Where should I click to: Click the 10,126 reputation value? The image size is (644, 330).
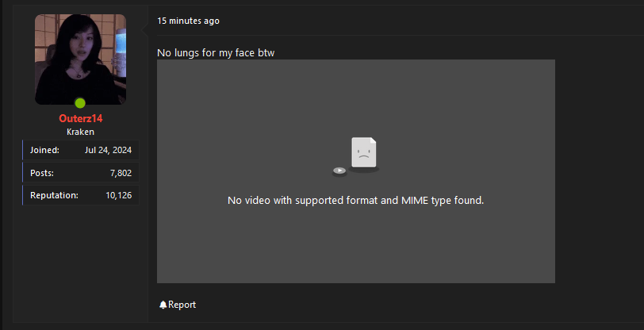(x=118, y=195)
